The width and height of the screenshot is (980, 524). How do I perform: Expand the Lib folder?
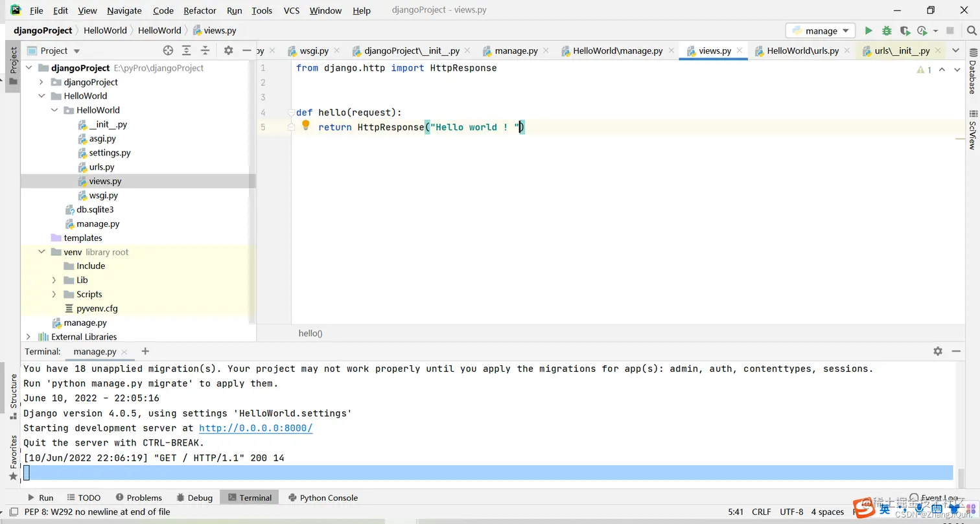[x=54, y=280]
